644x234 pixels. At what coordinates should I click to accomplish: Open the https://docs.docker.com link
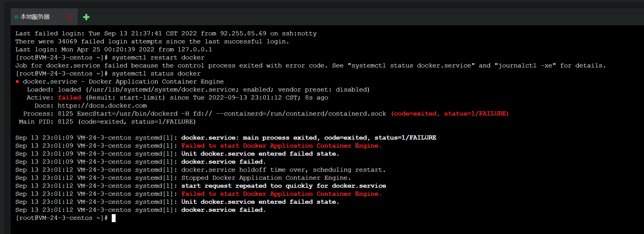102,106
